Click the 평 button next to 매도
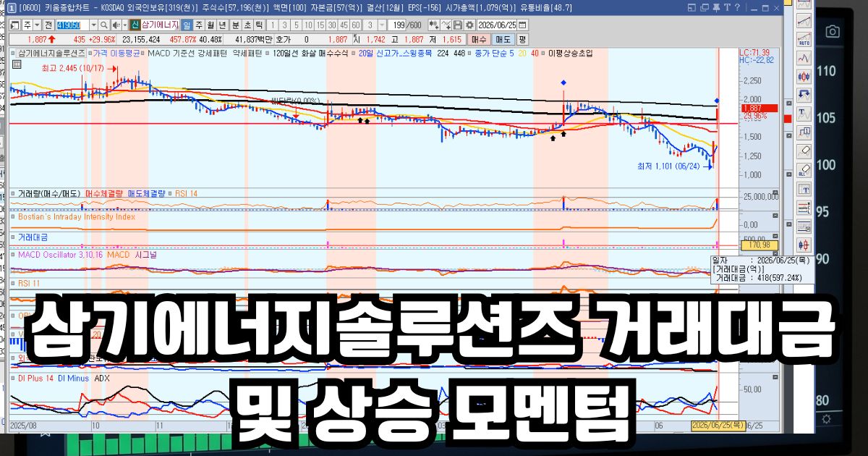This screenshot has height=456, width=868. (x=522, y=40)
